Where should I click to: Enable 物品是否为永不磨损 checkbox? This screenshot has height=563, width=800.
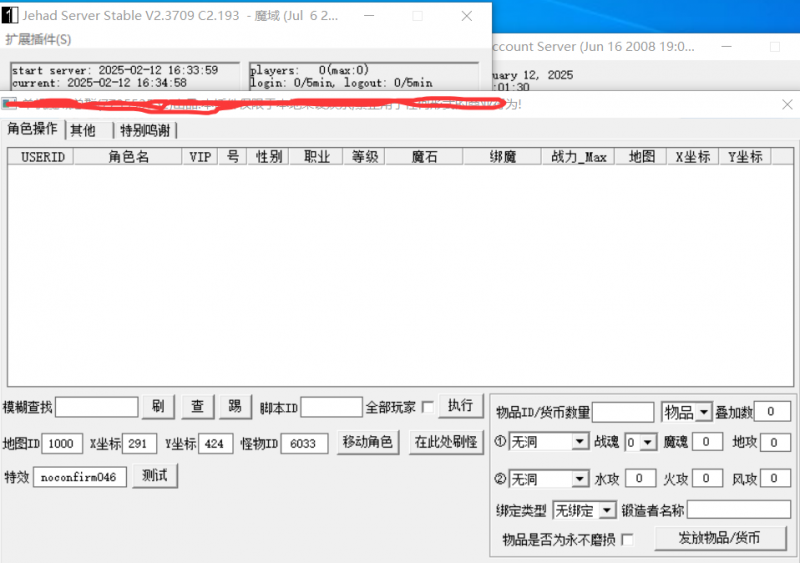click(628, 540)
